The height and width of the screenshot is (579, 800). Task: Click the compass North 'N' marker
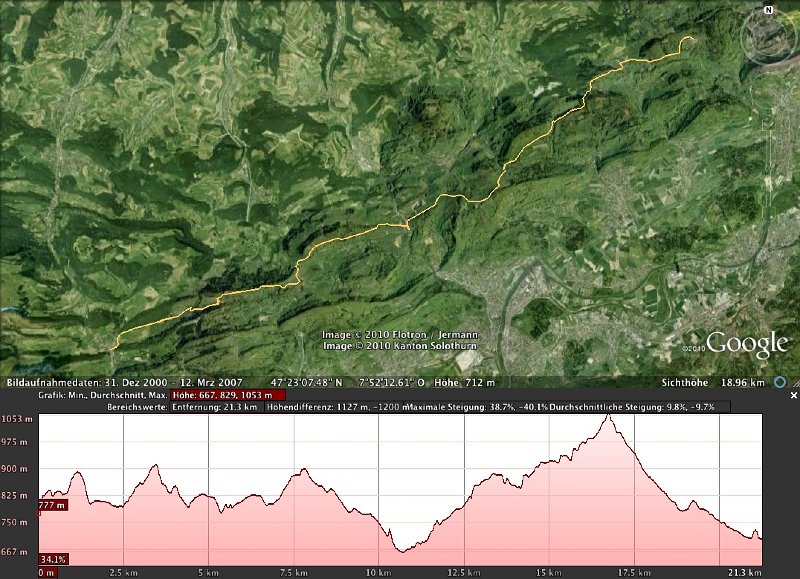(x=770, y=8)
